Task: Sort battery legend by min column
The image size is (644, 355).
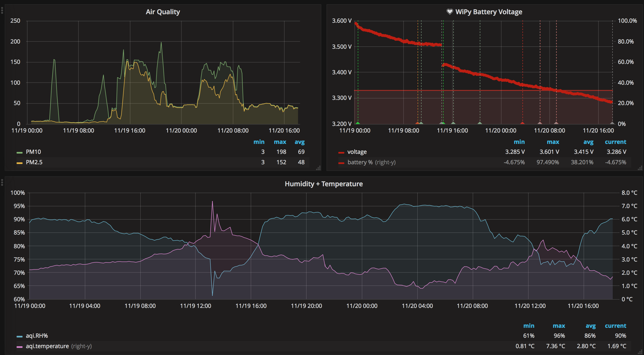Action: point(519,142)
